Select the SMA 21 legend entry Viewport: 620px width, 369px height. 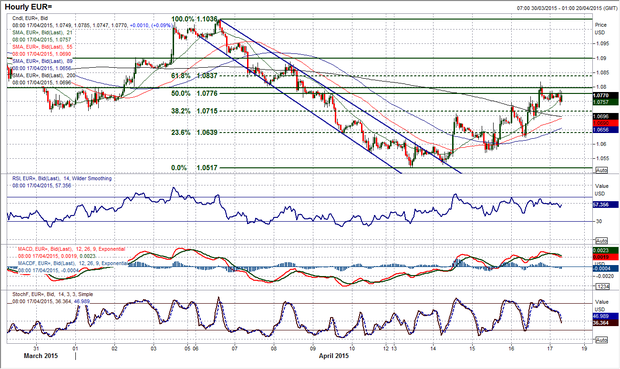click(43, 32)
